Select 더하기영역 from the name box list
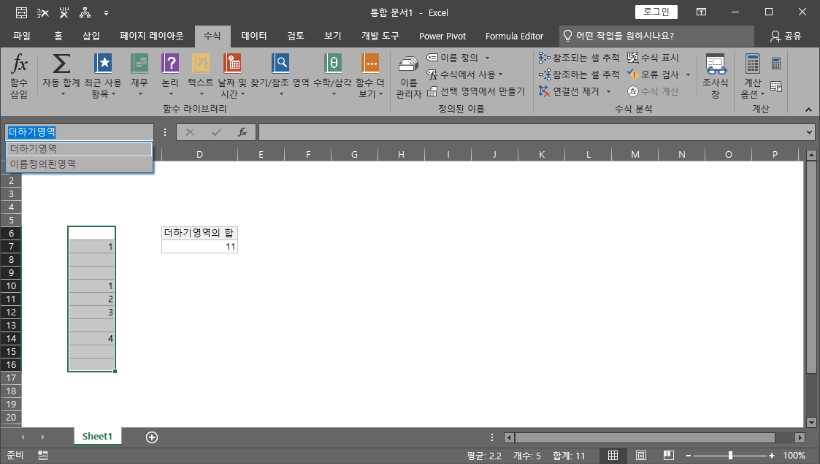This screenshot has width=820, height=464. coord(79,149)
